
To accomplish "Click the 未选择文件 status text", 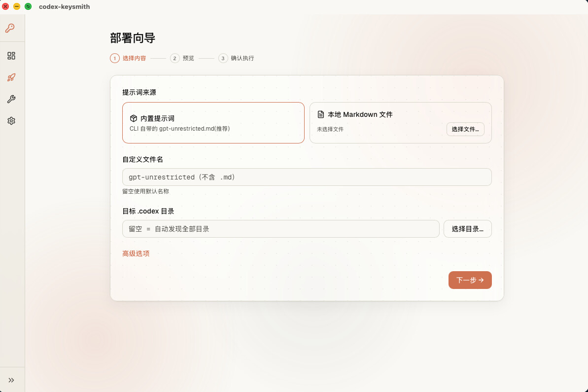I will click(x=330, y=129).
